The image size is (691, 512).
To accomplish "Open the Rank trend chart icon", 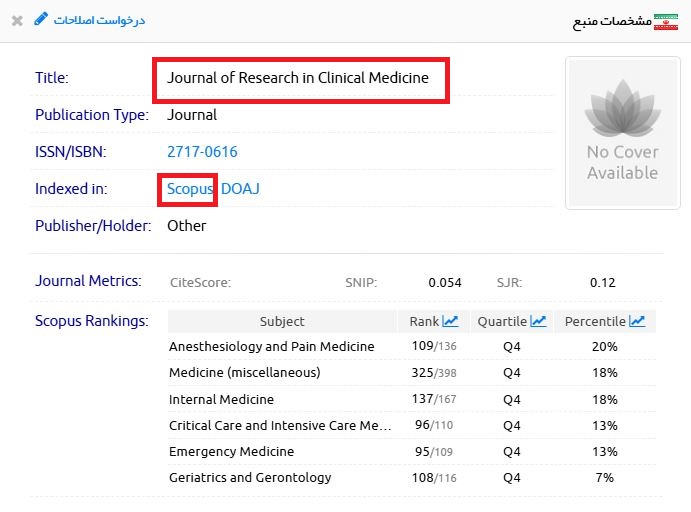I will [x=450, y=321].
